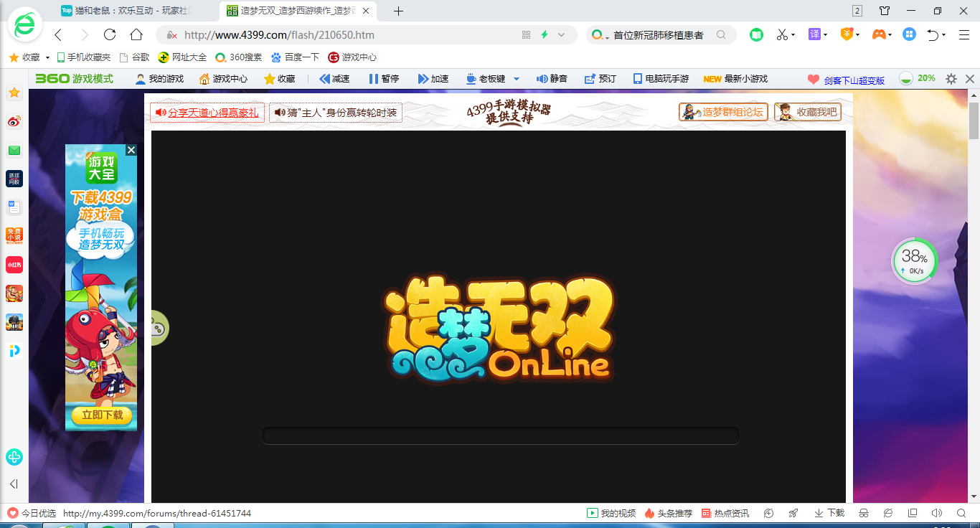The image size is (980, 528).
Task: Toggle the 老板键 boss key
Action: pyautogui.click(x=486, y=79)
